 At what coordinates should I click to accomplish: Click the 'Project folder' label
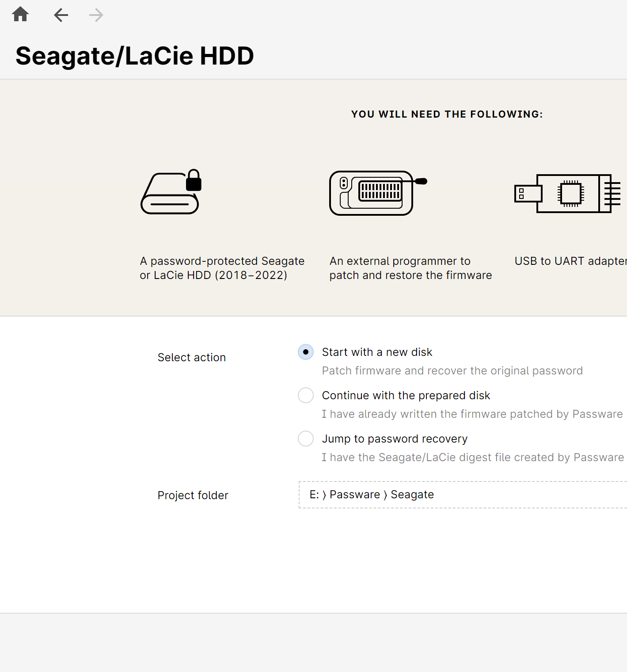(x=193, y=495)
